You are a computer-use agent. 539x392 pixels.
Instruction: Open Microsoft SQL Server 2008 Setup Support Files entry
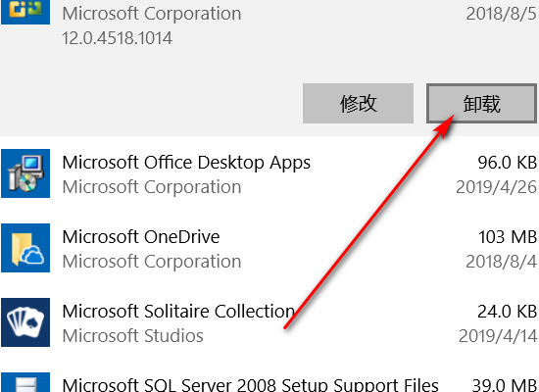[x=250, y=384]
